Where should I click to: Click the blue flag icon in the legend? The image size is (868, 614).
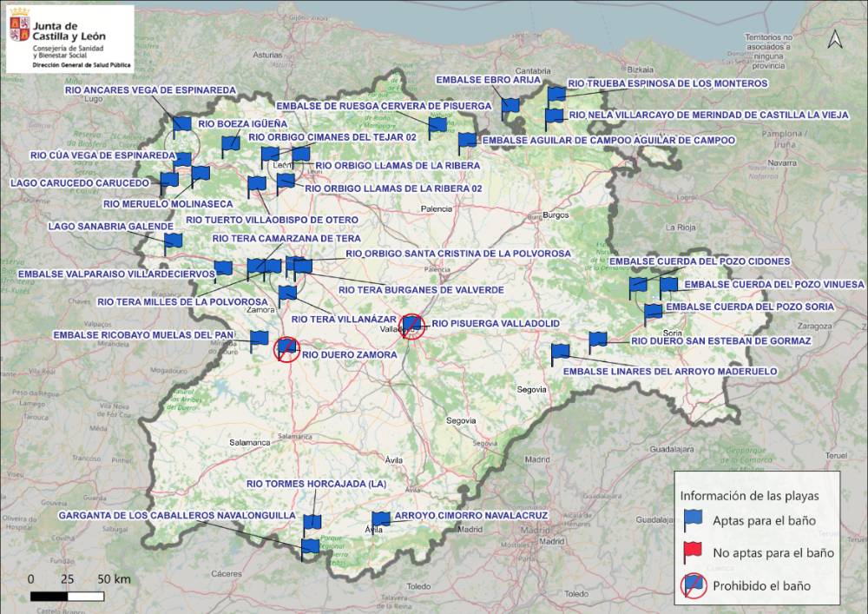693,521
